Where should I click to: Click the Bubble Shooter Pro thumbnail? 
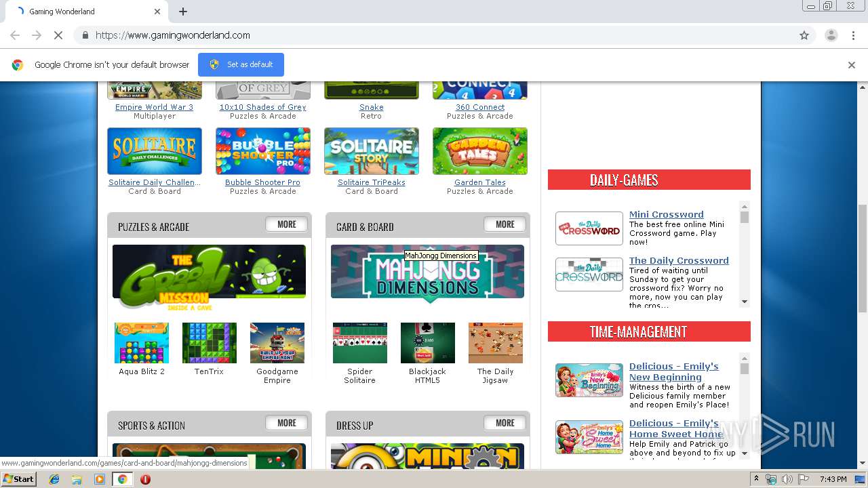tap(263, 151)
